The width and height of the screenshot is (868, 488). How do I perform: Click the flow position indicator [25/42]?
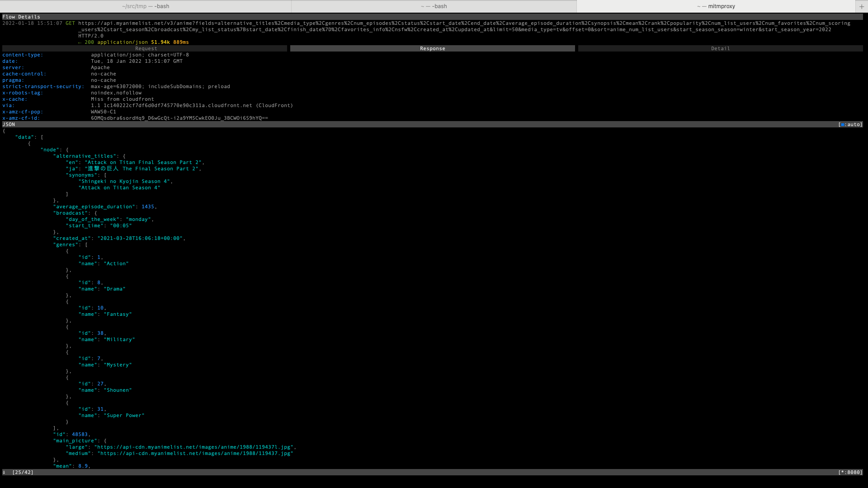[x=23, y=472]
